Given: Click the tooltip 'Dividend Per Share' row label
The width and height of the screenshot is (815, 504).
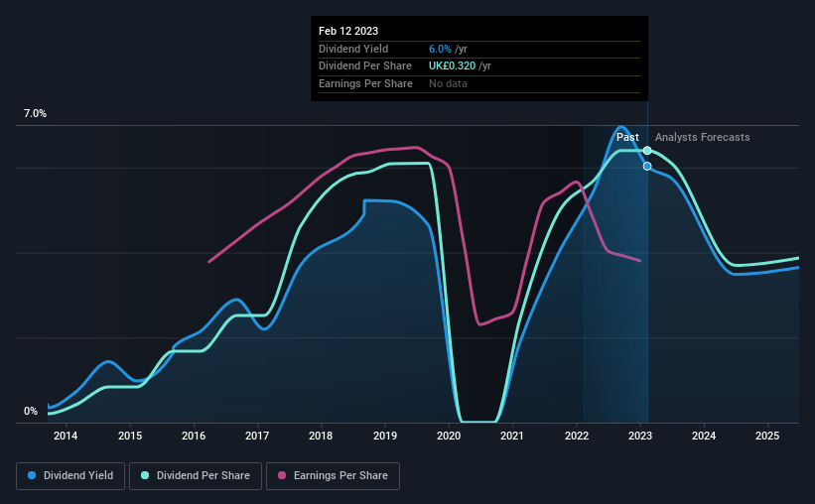Looking at the screenshot, I should pyautogui.click(x=365, y=66).
